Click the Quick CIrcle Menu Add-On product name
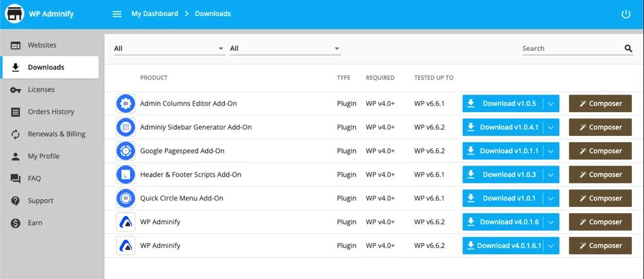The image size is (644, 279). coord(182,198)
